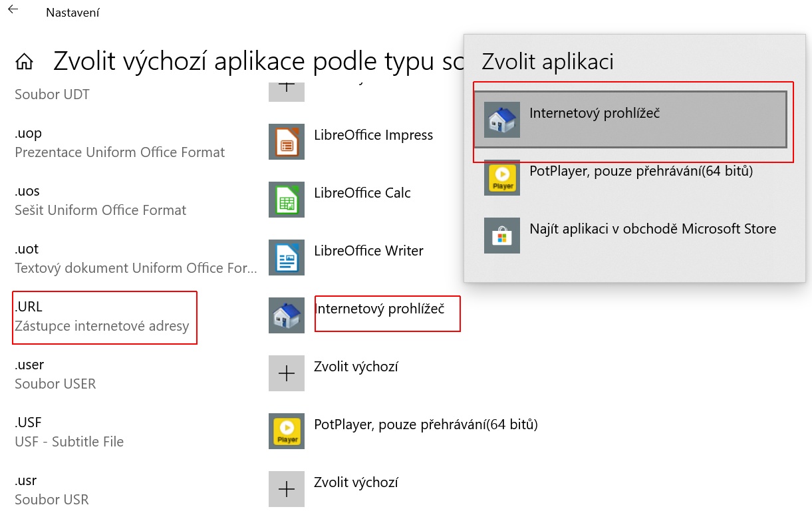This screenshot has height=521, width=812.
Task: Click the PotPlayer icon for .USF
Action: pyautogui.click(x=287, y=431)
